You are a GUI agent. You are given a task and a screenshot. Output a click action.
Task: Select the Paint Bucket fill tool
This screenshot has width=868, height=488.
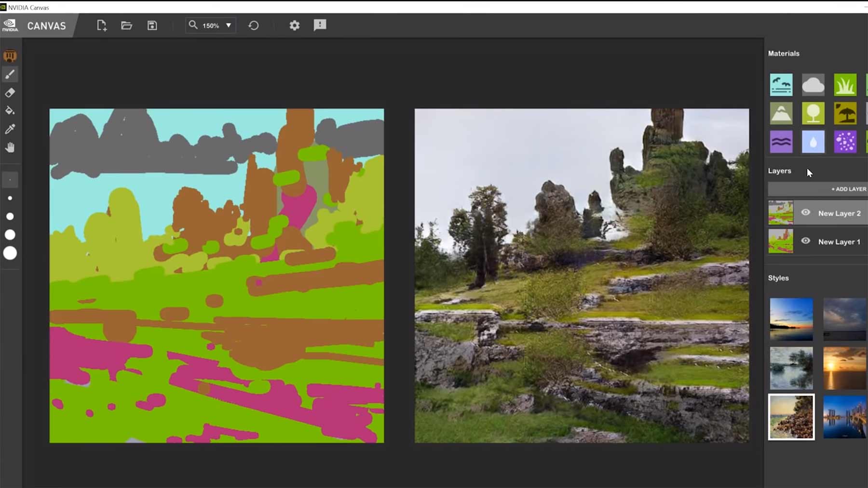tap(10, 111)
